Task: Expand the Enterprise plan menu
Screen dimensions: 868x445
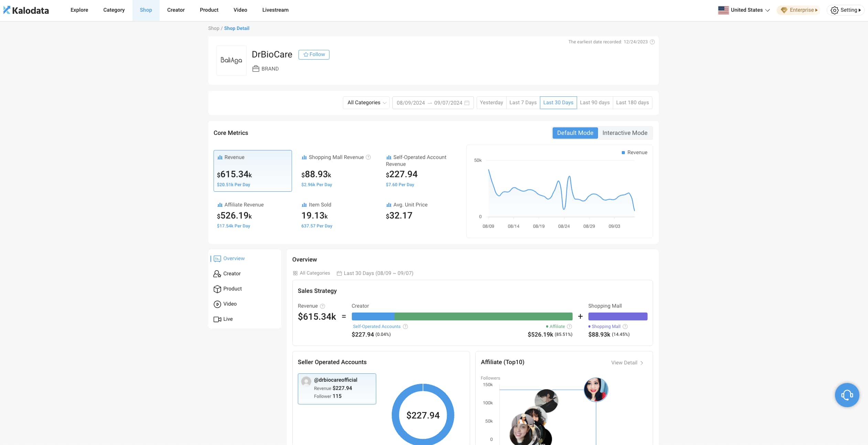Action: (798, 10)
